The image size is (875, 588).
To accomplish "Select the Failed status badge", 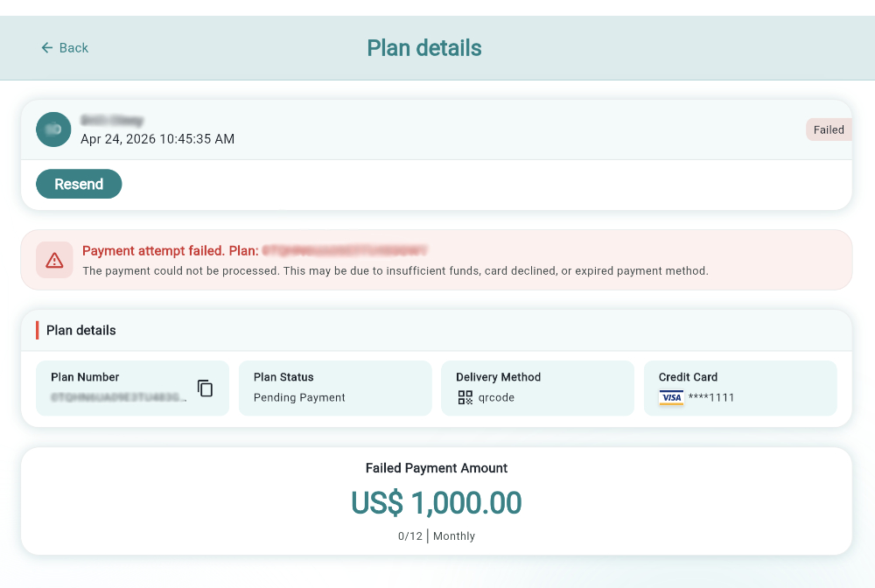I will 829,129.
